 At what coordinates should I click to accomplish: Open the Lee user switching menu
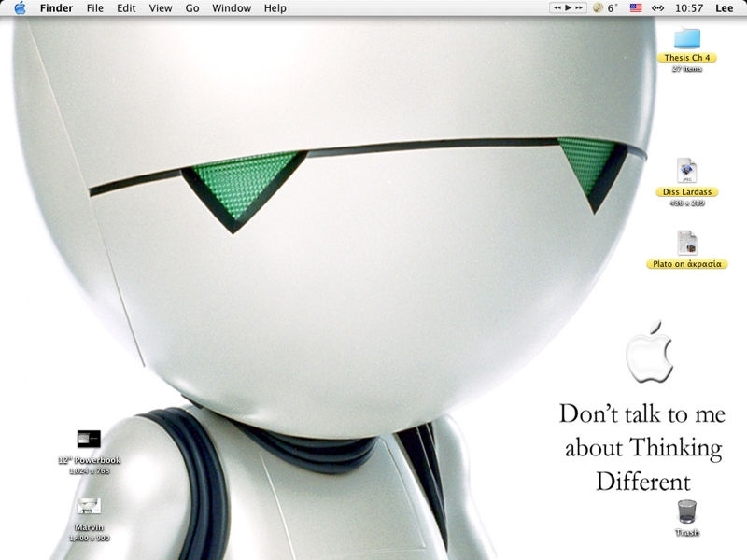tap(724, 8)
